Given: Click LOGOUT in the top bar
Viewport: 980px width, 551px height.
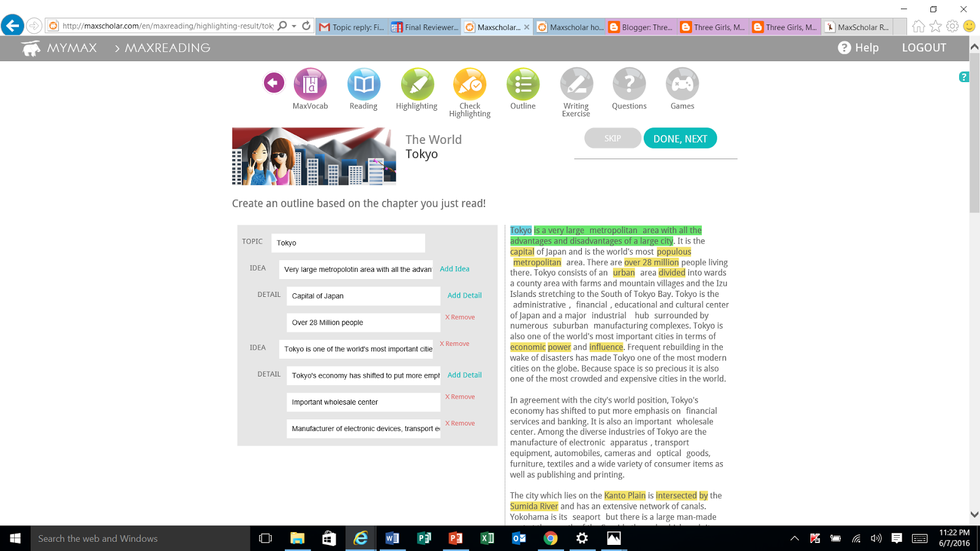Looking at the screenshot, I should tap(923, 47).
